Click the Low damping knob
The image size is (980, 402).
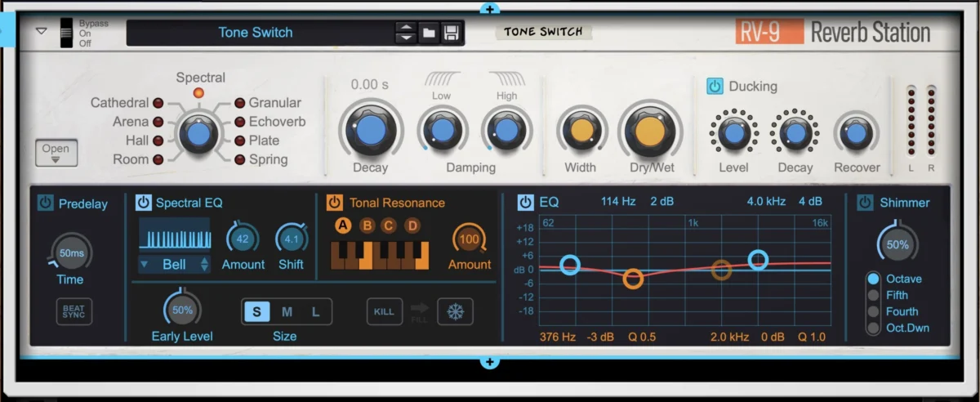tap(442, 130)
